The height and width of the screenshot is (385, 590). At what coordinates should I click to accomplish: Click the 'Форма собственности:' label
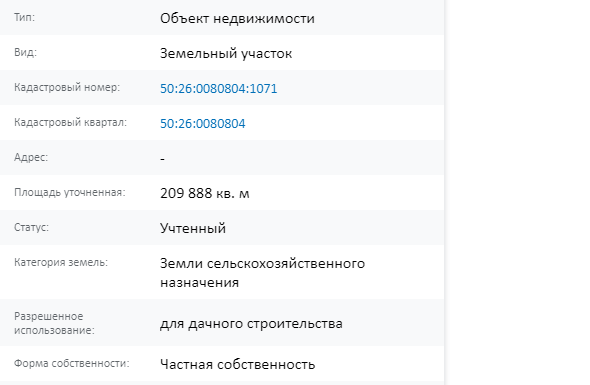[x=71, y=363]
